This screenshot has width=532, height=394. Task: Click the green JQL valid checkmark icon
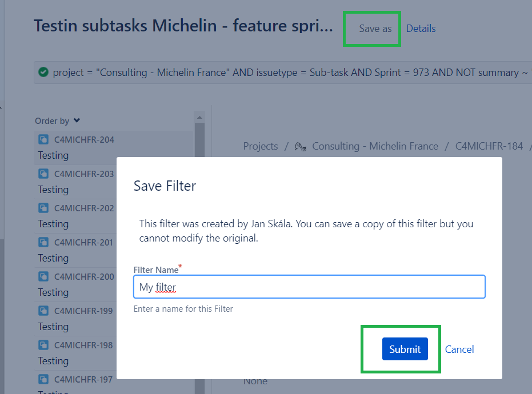(43, 72)
